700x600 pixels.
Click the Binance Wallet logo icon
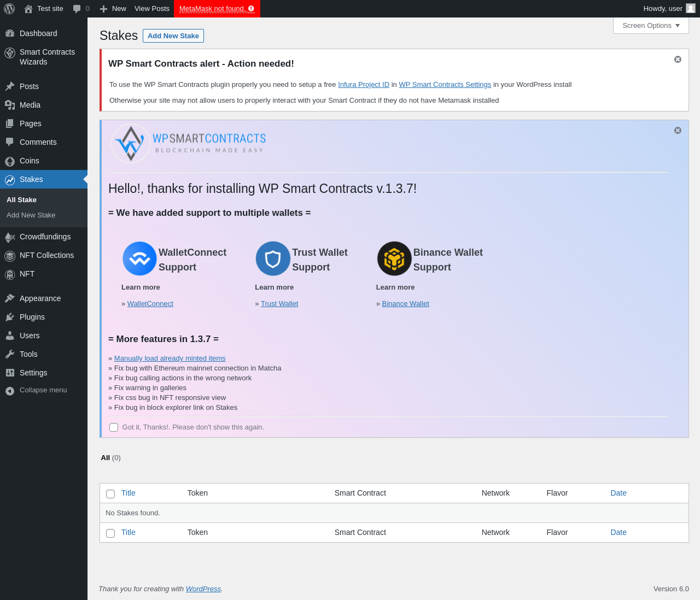click(394, 258)
